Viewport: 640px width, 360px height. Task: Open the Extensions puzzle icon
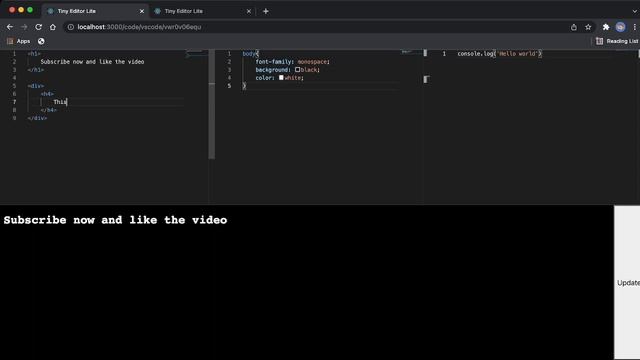pos(606,27)
